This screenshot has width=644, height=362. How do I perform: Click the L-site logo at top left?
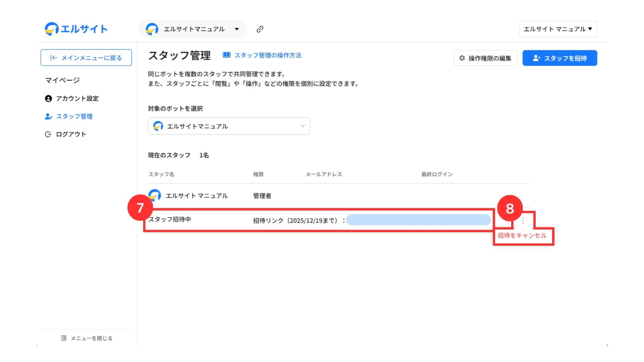[x=76, y=29]
